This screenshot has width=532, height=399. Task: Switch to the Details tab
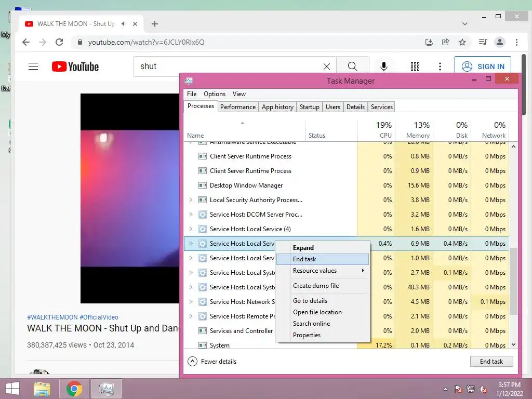click(355, 107)
